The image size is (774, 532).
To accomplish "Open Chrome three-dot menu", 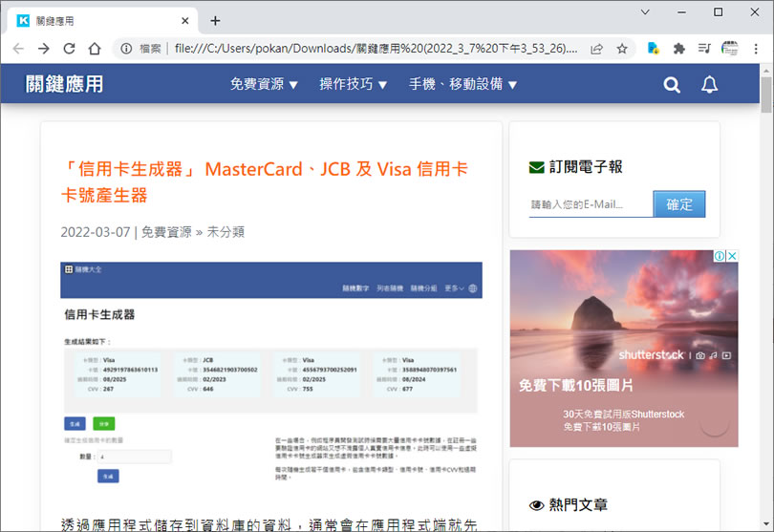I will (x=756, y=49).
